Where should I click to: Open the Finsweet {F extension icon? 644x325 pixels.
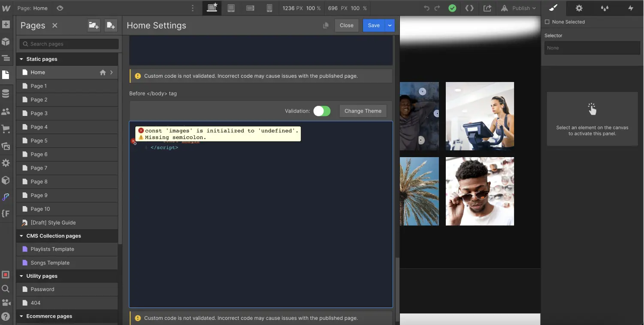(x=6, y=213)
